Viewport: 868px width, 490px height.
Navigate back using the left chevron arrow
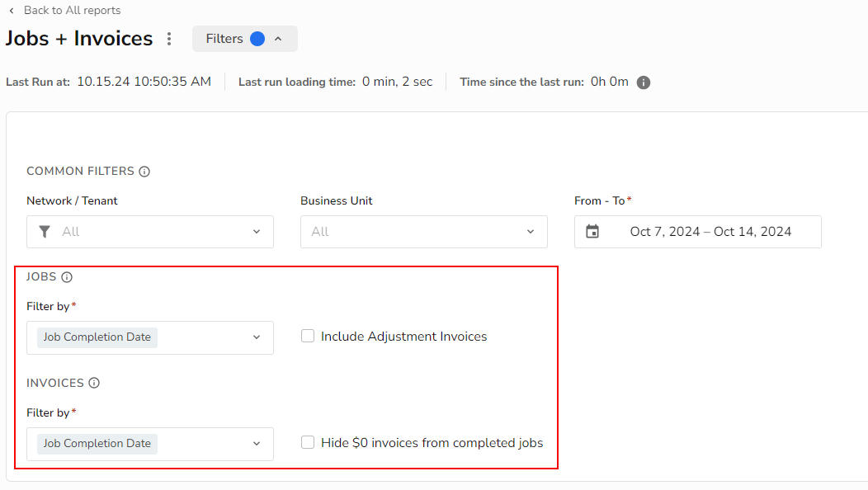(11, 10)
